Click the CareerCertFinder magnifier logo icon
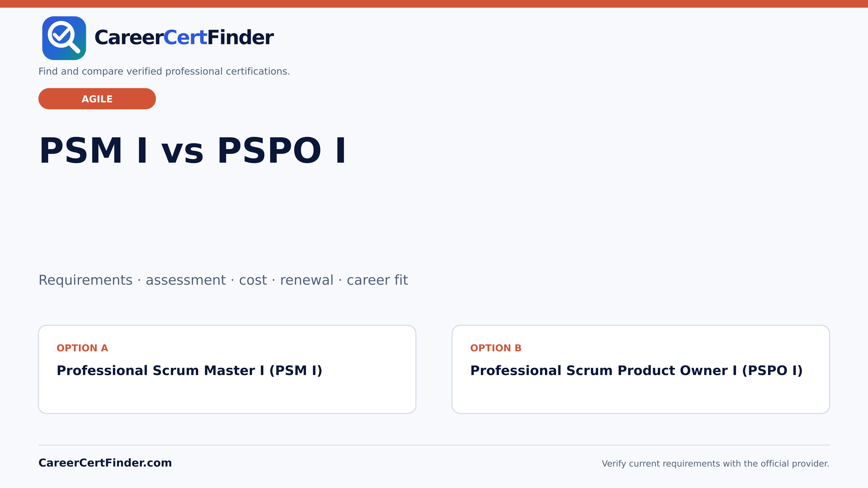The image size is (868, 488). tap(64, 38)
